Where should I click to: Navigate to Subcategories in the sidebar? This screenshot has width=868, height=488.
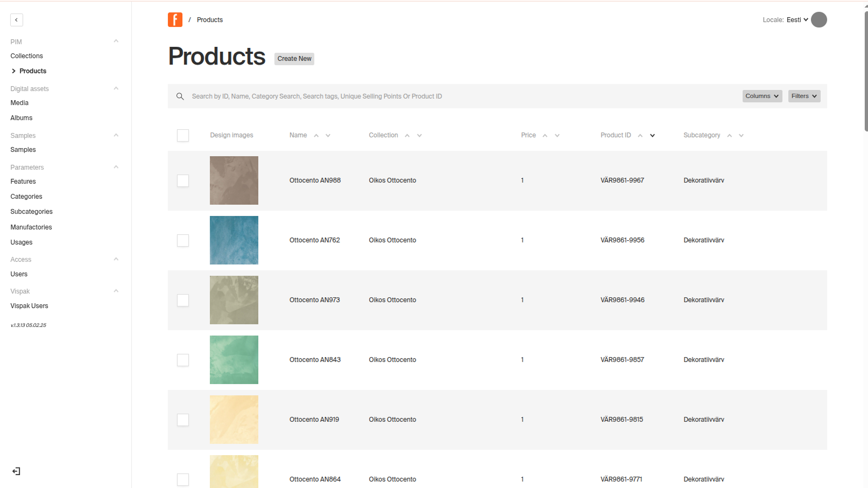click(x=31, y=211)
